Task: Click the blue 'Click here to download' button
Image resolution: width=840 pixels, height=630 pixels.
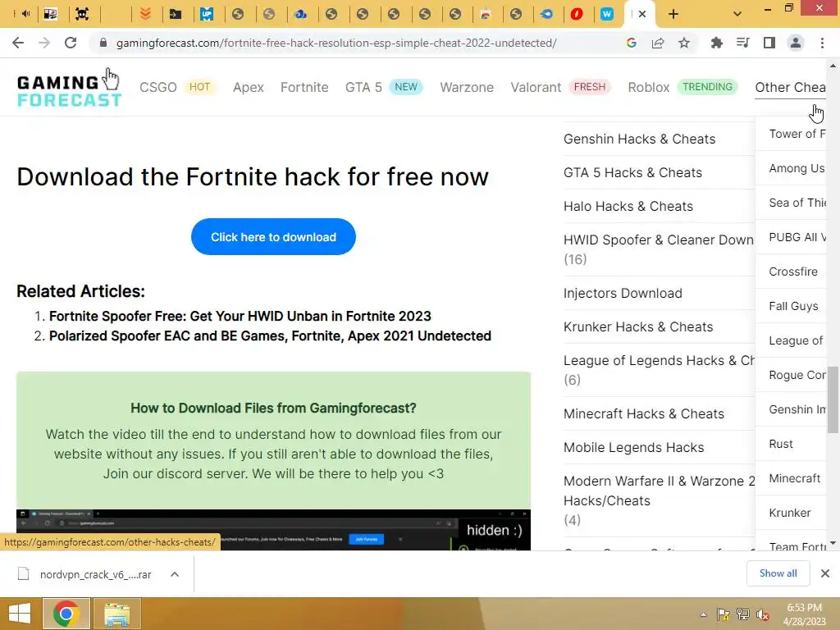Action: [273, 237]
